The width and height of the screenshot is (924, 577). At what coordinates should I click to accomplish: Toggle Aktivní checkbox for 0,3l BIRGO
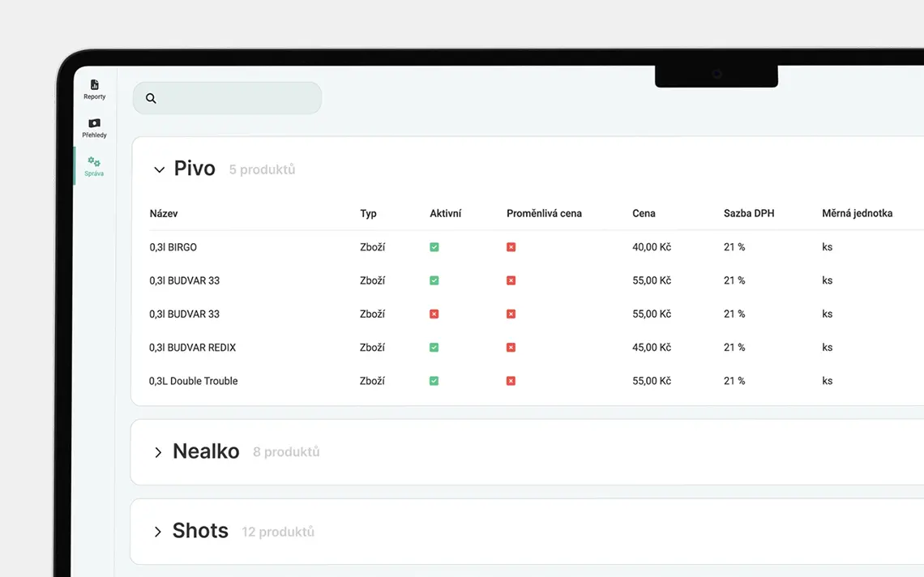click(x=434, y=247)
